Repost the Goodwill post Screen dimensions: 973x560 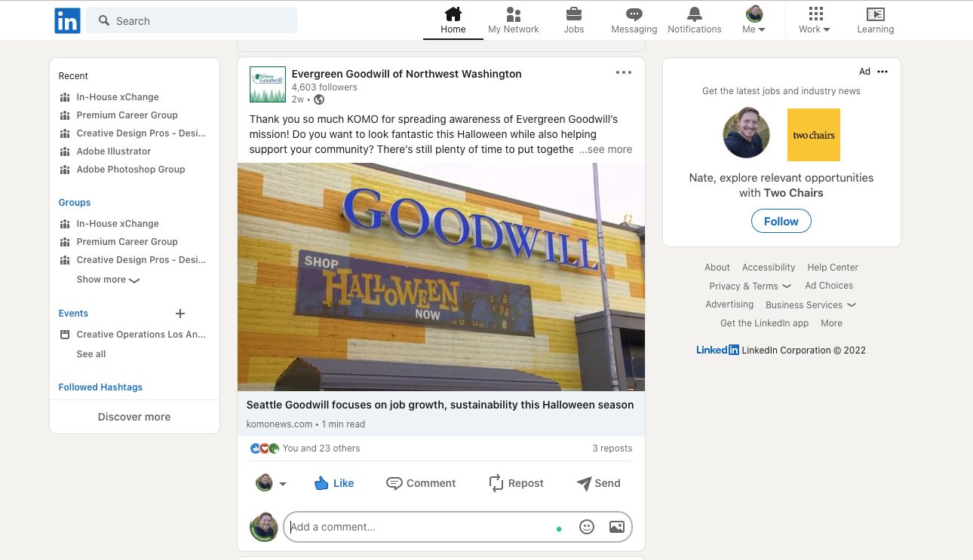coord(516,483)
